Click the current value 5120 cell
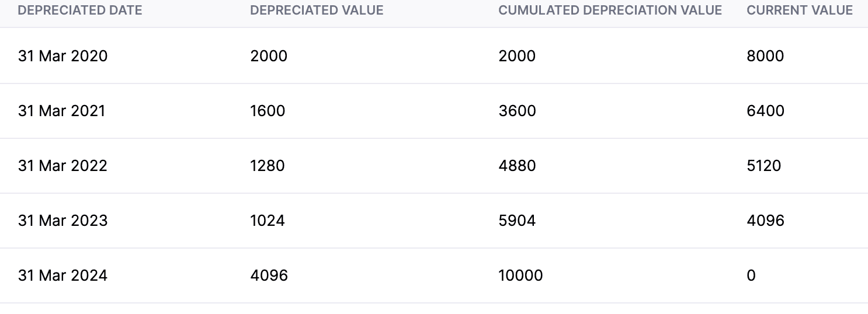Viewport: 868px width, 314px height. [x=763, y=166]
